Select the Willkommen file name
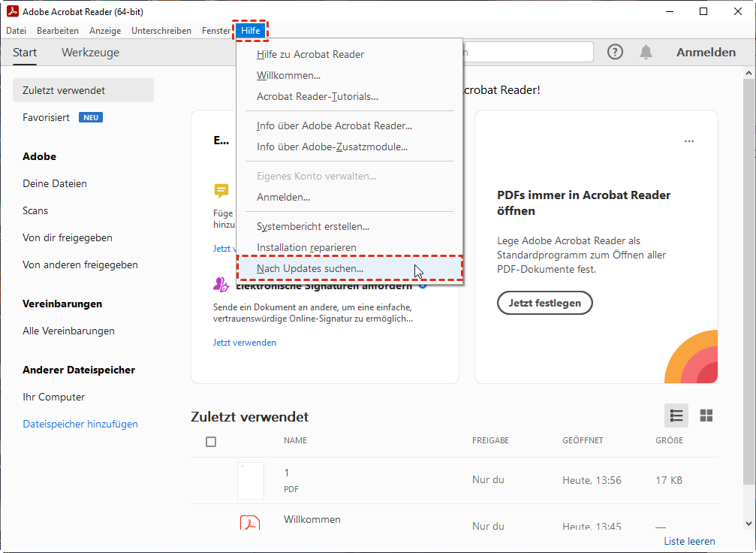 tap(312, 520)
